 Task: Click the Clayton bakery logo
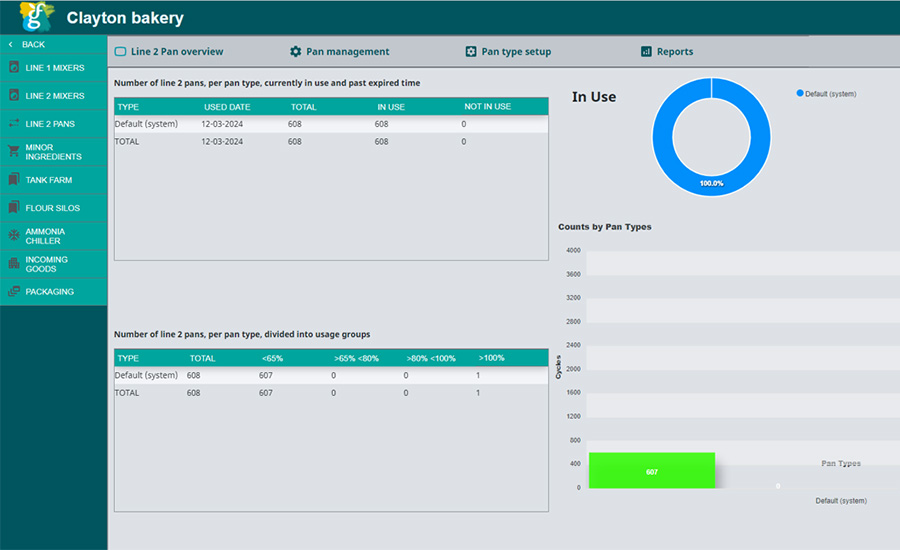(36, 17)
